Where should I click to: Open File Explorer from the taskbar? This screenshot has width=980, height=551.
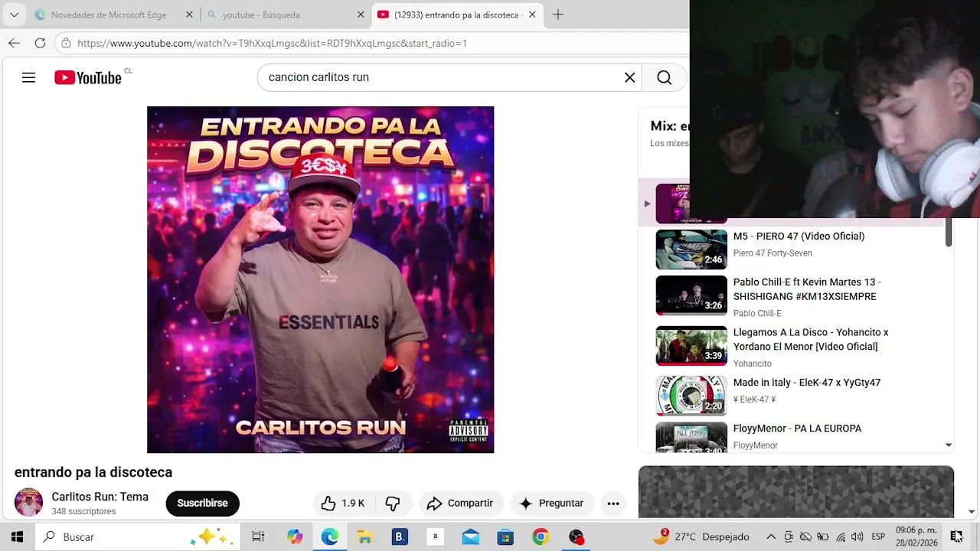click(x=364, y=537)
